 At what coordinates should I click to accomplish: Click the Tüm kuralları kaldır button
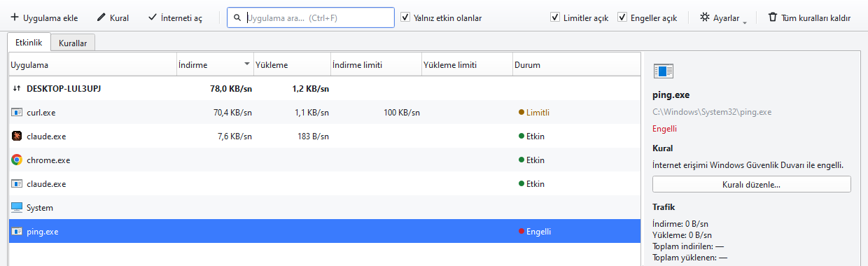[x=810, y=17]
